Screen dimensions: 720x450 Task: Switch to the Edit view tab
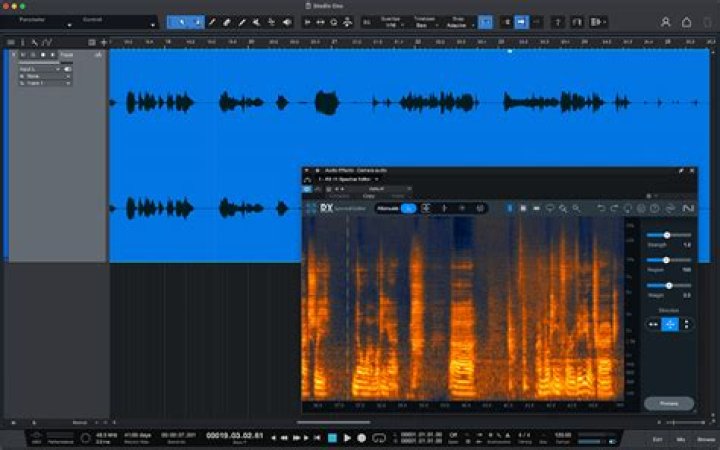658,440
